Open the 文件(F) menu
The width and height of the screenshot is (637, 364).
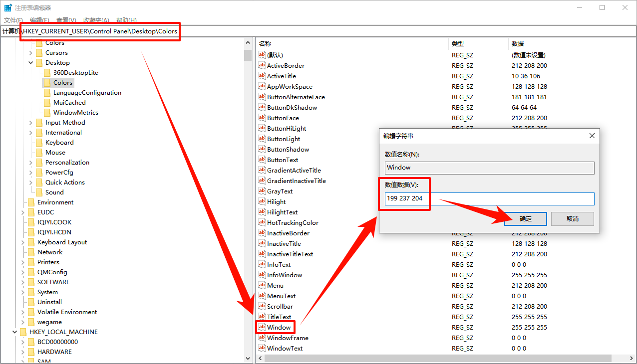point(13,20)
